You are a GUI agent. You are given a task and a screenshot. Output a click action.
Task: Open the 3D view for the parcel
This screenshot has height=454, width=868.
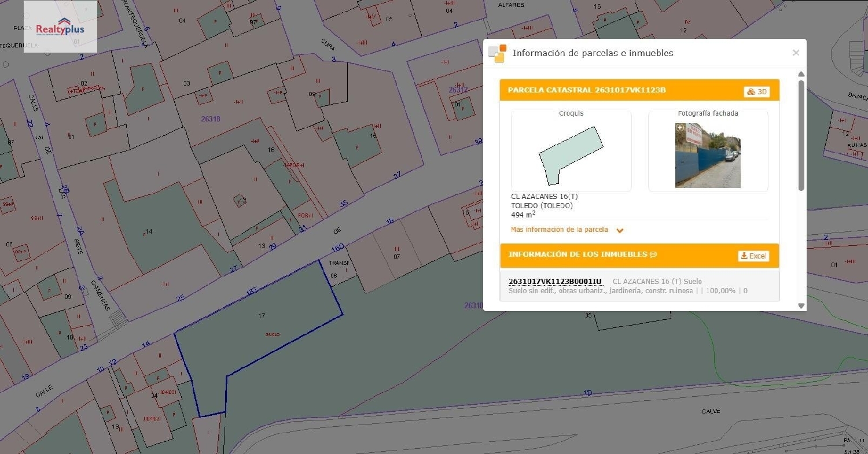pos(756,91)
